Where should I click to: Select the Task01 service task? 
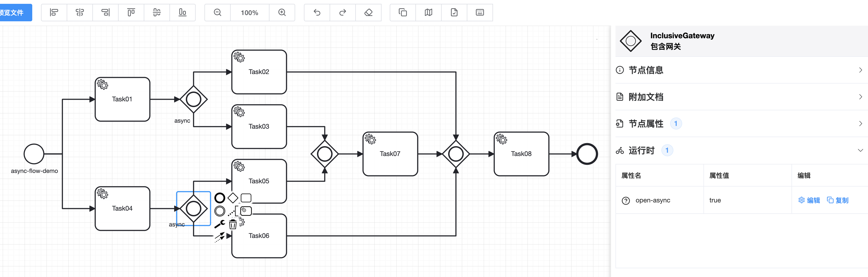click(123, 99)
